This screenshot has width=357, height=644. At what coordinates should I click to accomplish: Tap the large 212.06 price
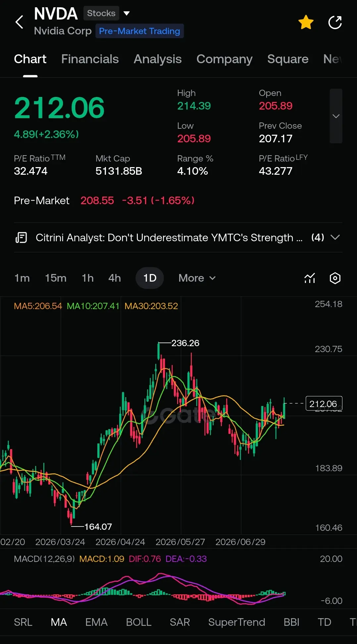coord(59,108)
